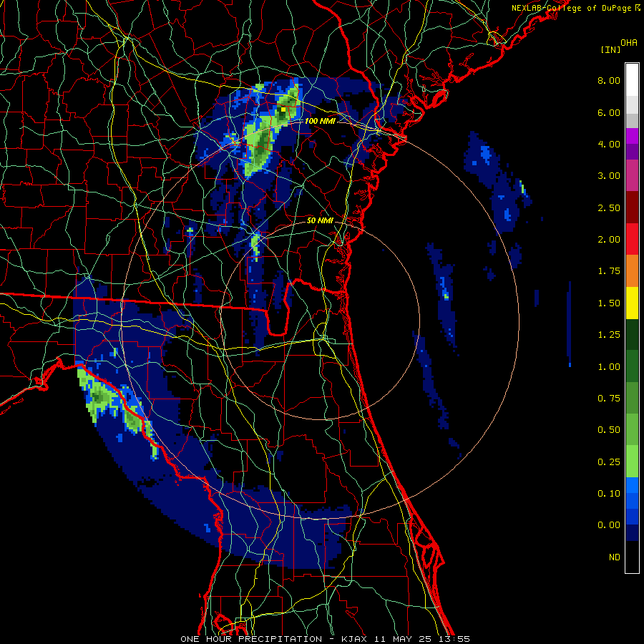The width and height of the screenshot is (644, 644).
Task: Select the darkest green 1.25 legend swatch
Action: click(x=632, y=334)
